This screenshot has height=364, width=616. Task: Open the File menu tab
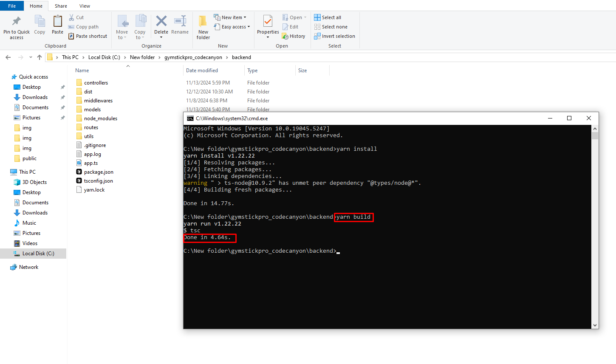pos(12,6)
